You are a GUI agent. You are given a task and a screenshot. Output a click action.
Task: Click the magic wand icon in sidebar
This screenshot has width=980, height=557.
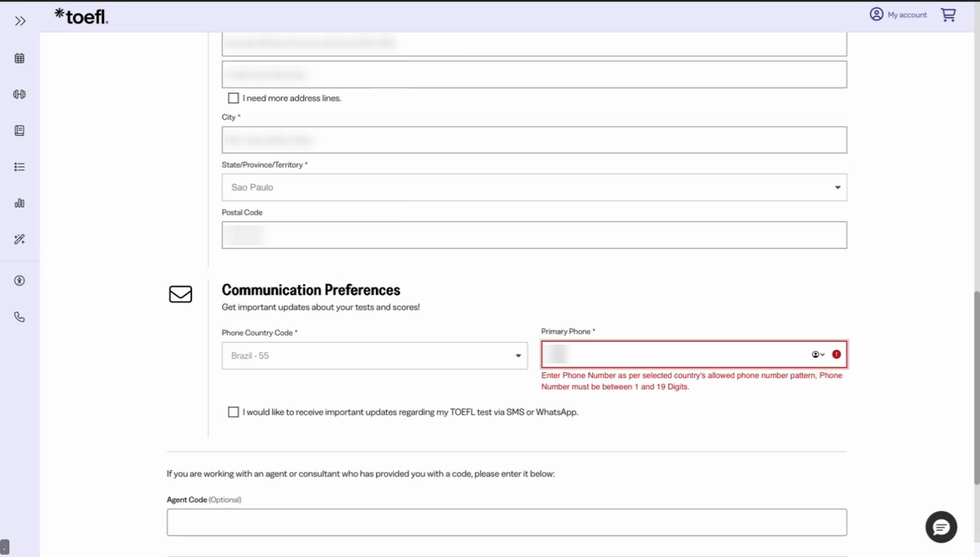point(19,239)
